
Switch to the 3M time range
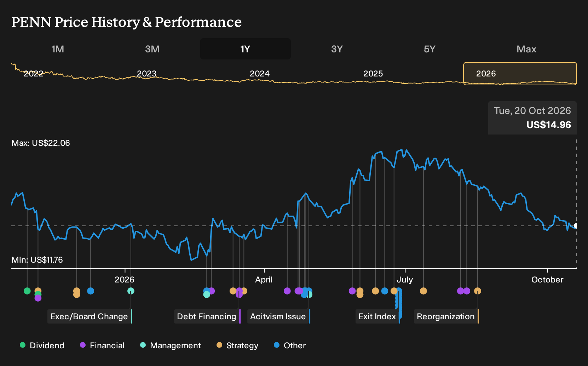tap(152, 49)
